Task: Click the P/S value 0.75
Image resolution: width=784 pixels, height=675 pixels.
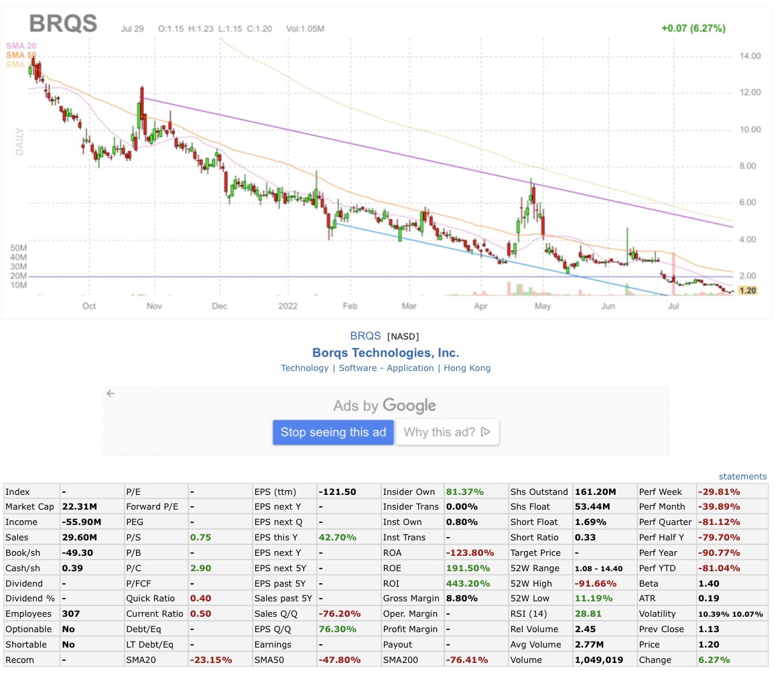Action: point(200,538)
